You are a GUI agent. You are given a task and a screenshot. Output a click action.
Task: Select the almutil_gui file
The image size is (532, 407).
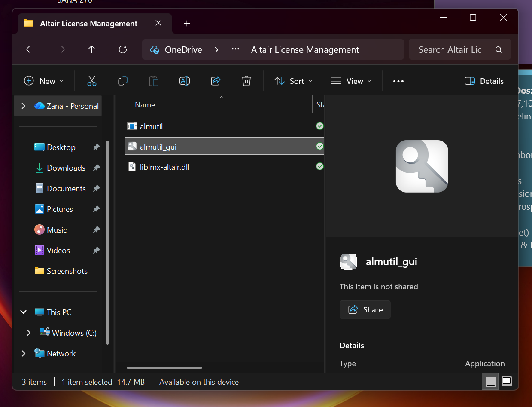point(224,146)
